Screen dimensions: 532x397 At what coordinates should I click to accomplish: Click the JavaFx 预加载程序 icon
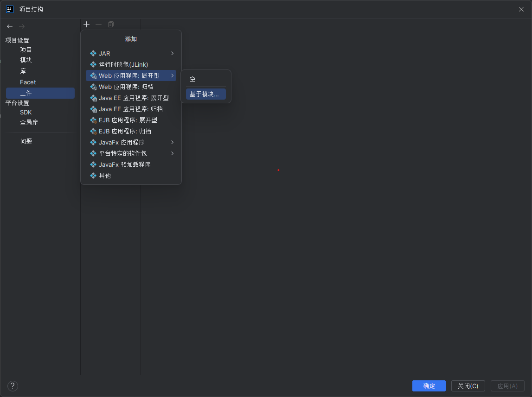[x=93, y=164]
